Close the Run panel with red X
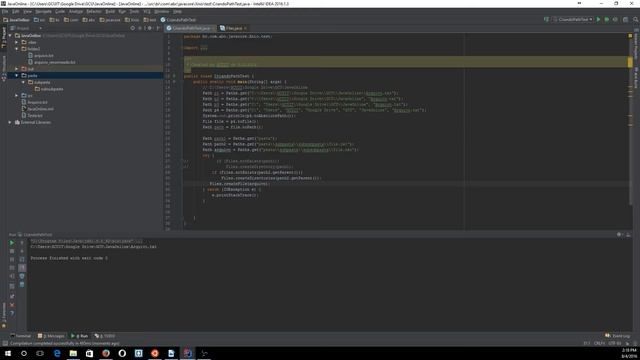The height and width of the screenshot is (360, 640). coord(12,305)
